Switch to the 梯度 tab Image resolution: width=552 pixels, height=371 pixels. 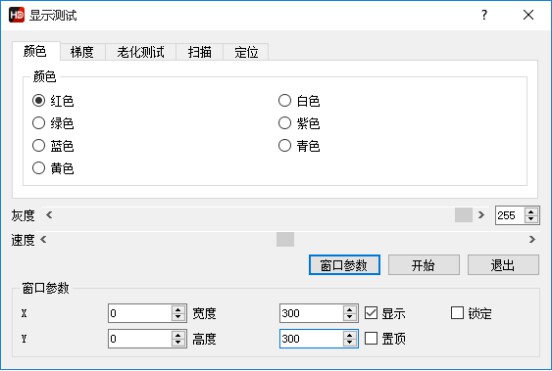(82, 52)
